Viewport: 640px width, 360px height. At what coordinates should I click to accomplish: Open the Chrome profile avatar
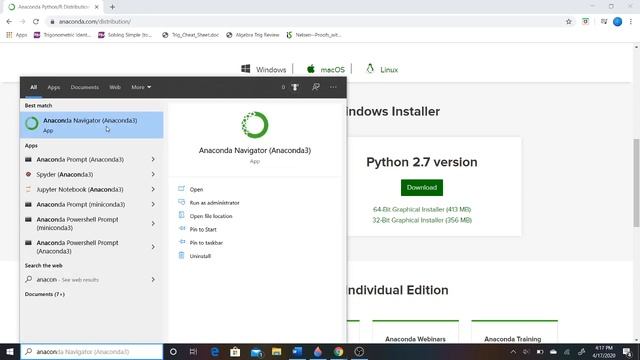(x=618, y=22)
